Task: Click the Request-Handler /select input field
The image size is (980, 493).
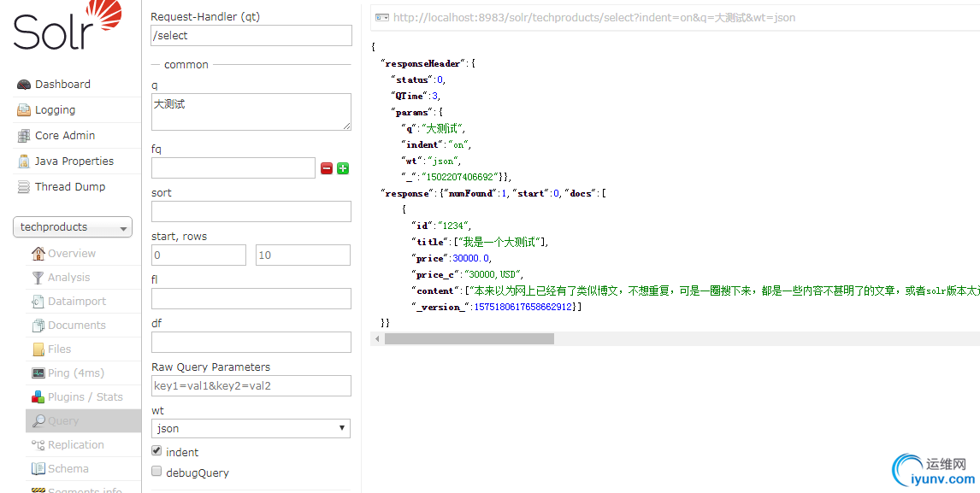Action: click(x=251, y=36)
